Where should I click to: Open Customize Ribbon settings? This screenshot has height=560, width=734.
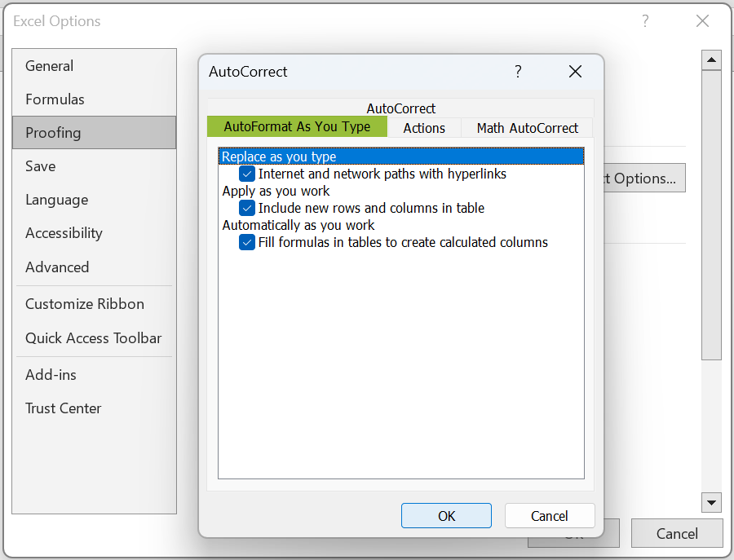[94, 304]
